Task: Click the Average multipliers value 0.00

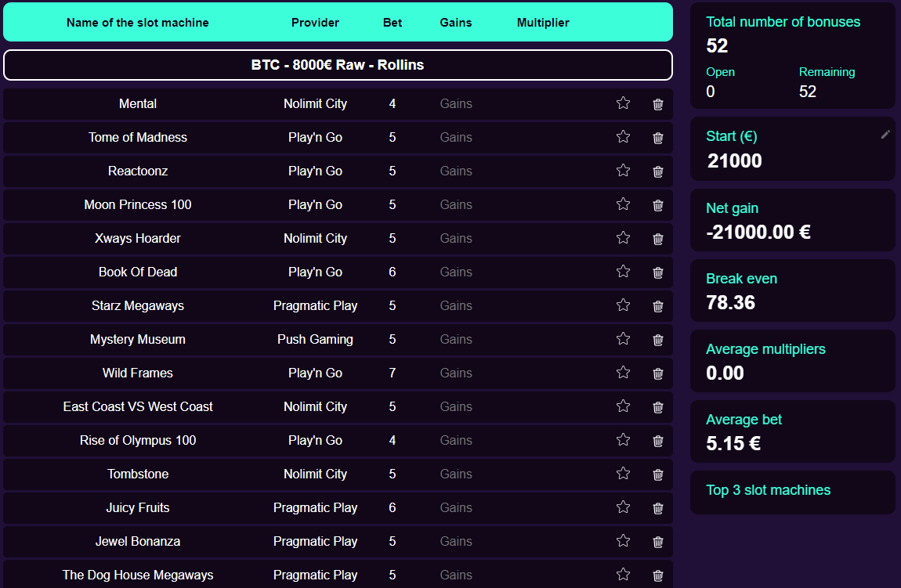Action: (726, 373)
